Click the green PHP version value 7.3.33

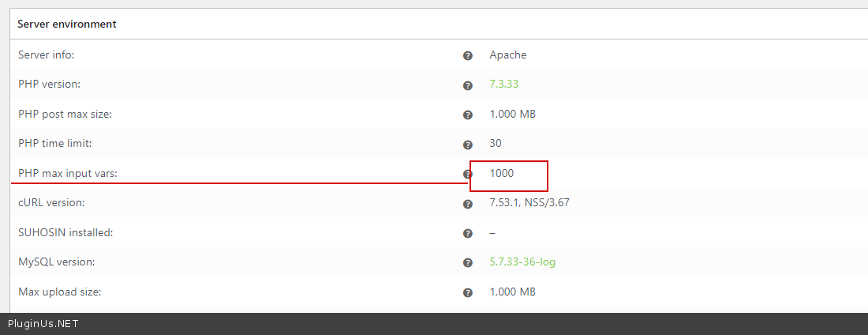click(x=503, y=84)
